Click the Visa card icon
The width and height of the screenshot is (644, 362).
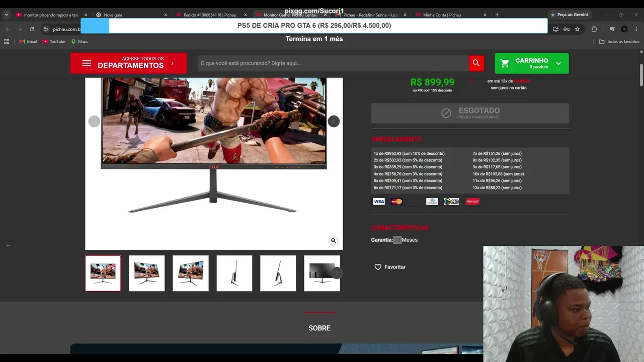click(379, 202)
